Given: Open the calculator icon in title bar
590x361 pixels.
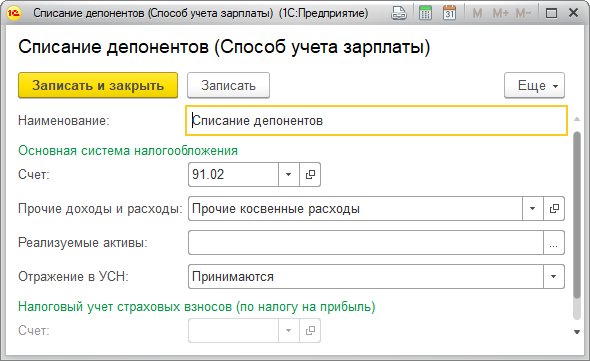Looking at the screenshot, I should (425, 13).
